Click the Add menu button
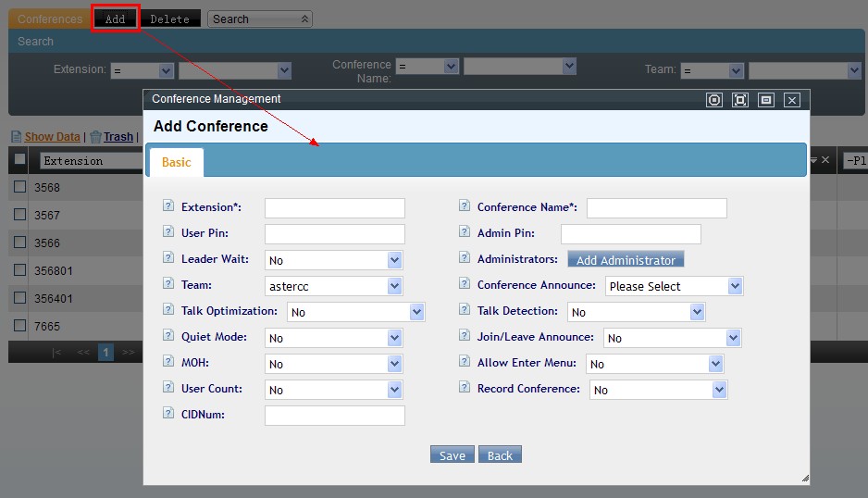868x498 pixels. [x=116, y=19]
